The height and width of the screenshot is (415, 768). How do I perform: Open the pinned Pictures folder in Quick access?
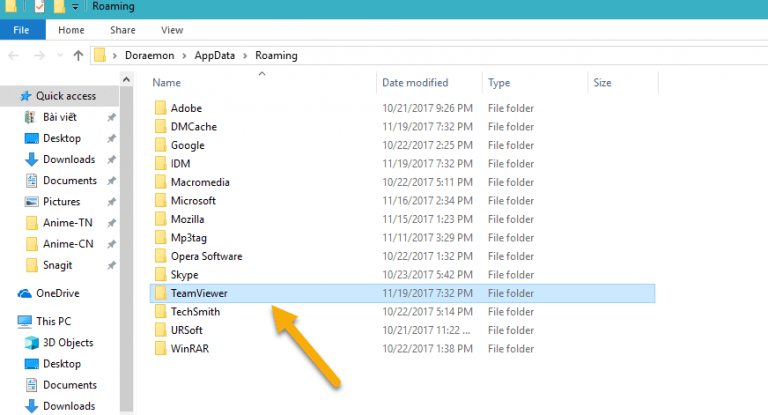click(61, 201)
